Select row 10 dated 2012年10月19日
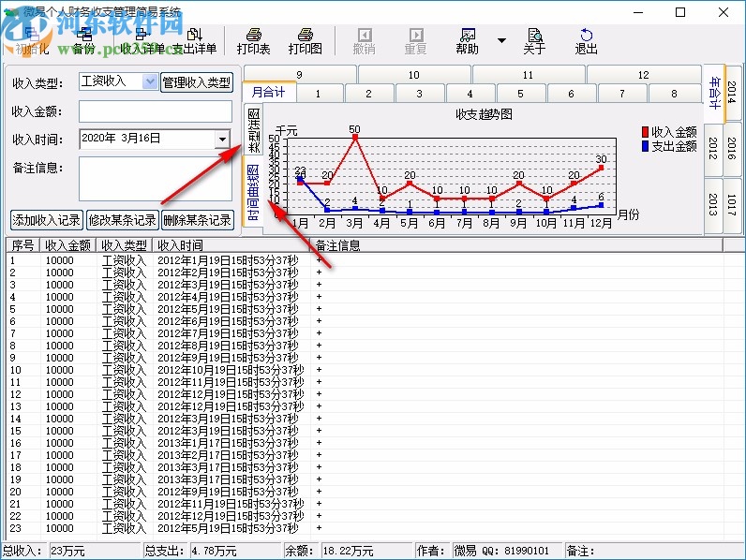Image resolution: width=746 pixels, height=560 pixels. [x=366, y=370]
